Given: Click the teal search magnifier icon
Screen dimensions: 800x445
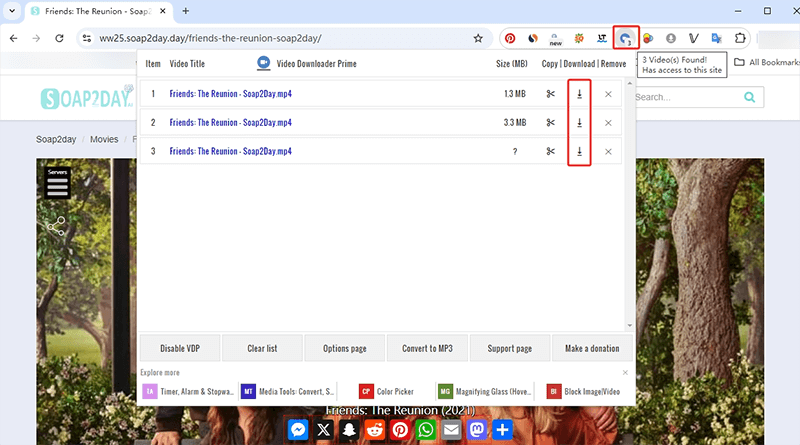Looking at the screenshot, I should tap(749, 97).
